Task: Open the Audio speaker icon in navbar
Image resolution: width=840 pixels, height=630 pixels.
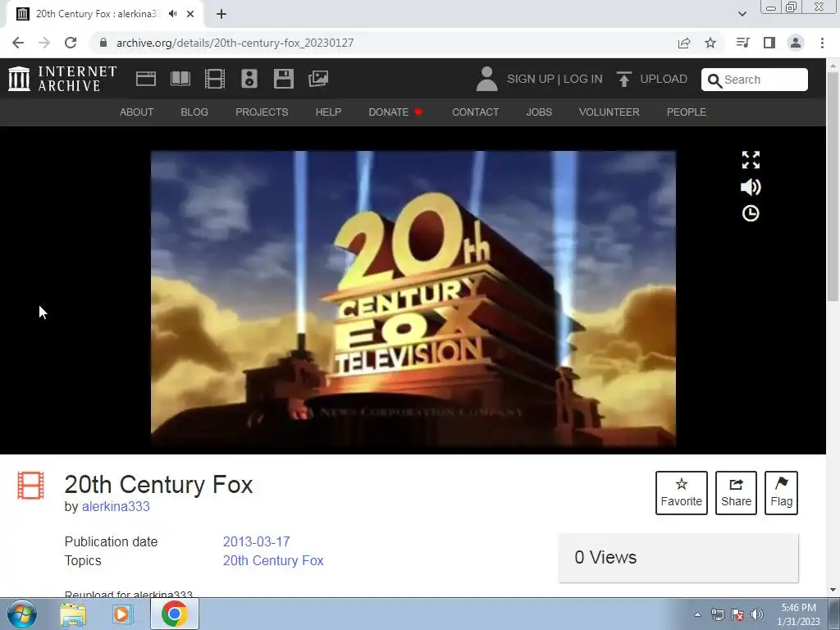Action: [249, 79]
